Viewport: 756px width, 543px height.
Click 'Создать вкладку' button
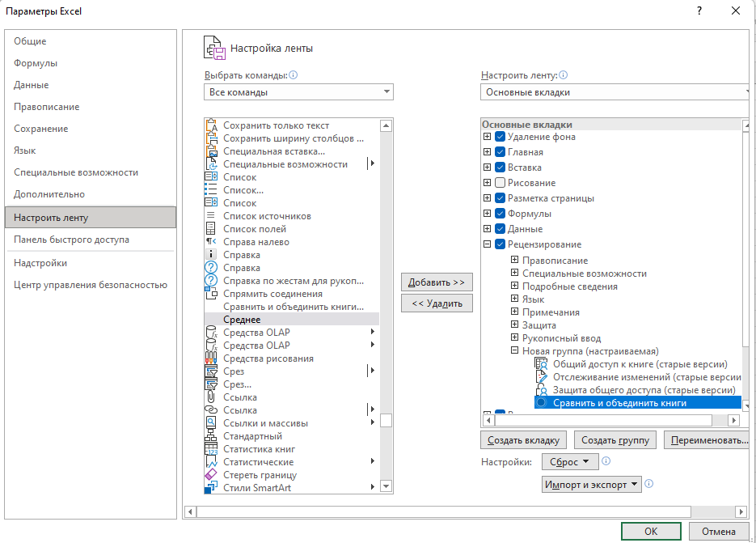click(x=523, y=440)
